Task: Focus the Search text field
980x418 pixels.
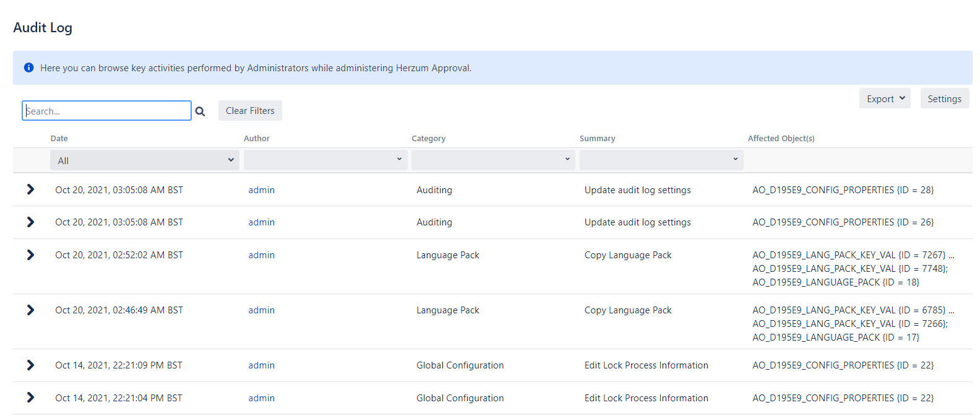Action: click(x=106, y=111)
